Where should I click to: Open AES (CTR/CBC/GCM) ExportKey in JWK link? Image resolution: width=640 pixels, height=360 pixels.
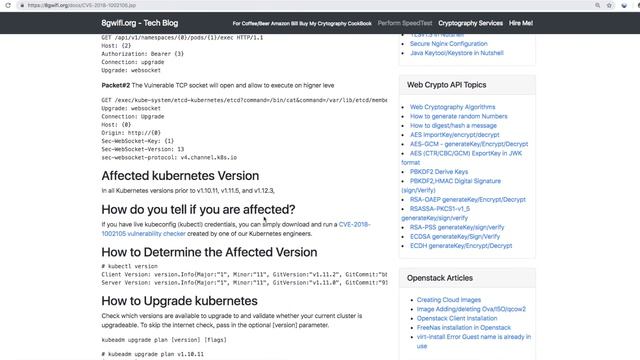[x=466, y=153]
